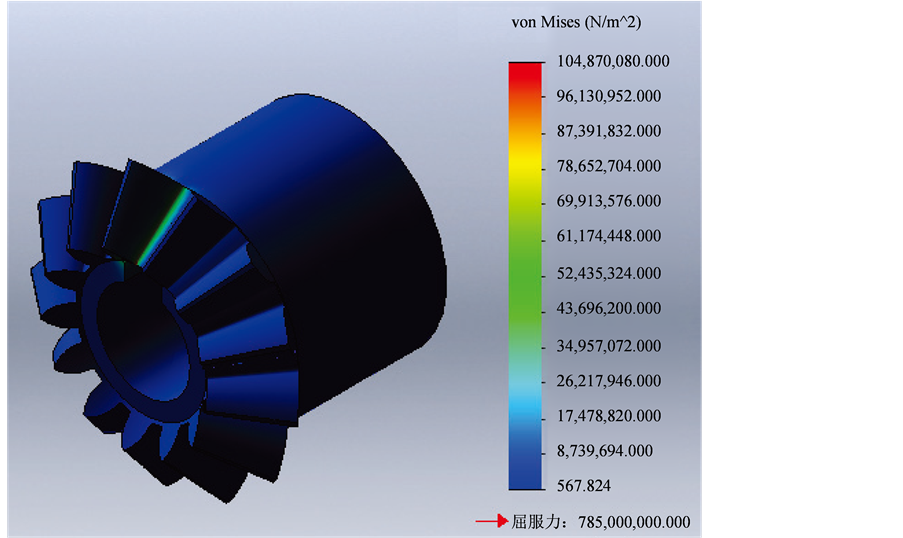Click the dark blue bottom of the color bar
Image resolution: width=903 pixels, height=538 pixels.
tap(524, 475)
